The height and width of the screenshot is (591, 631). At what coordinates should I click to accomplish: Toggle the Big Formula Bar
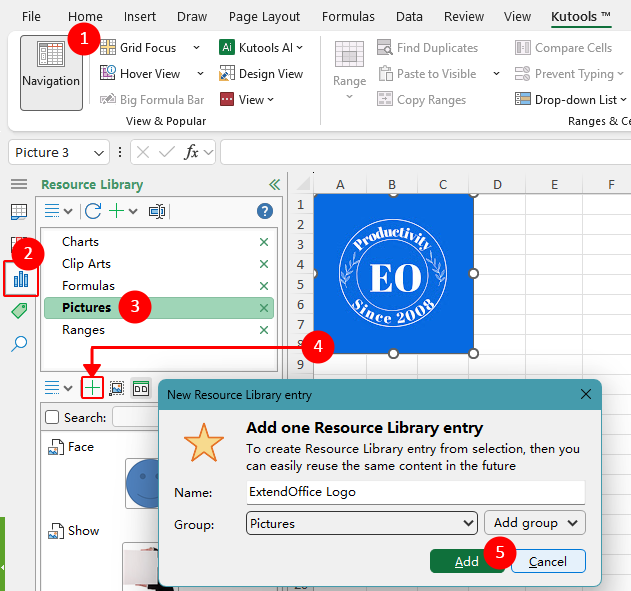tap(152, 99)
